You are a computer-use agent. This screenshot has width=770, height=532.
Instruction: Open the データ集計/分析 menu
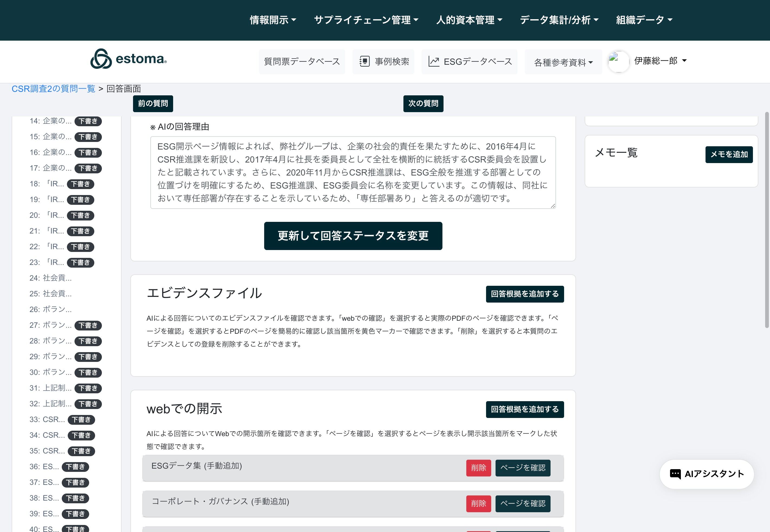(559, 20)
